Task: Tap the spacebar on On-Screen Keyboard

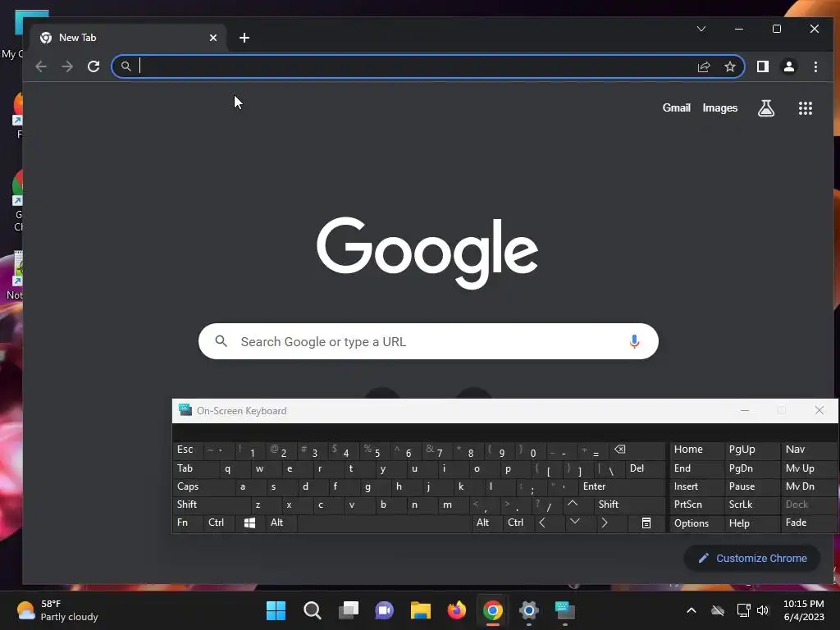Action: coord(384,523)
